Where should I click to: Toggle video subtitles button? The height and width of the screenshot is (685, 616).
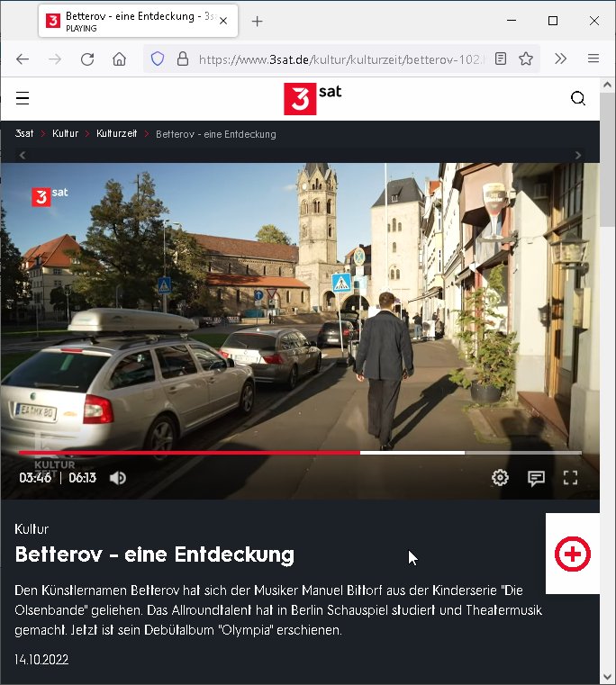536,478
